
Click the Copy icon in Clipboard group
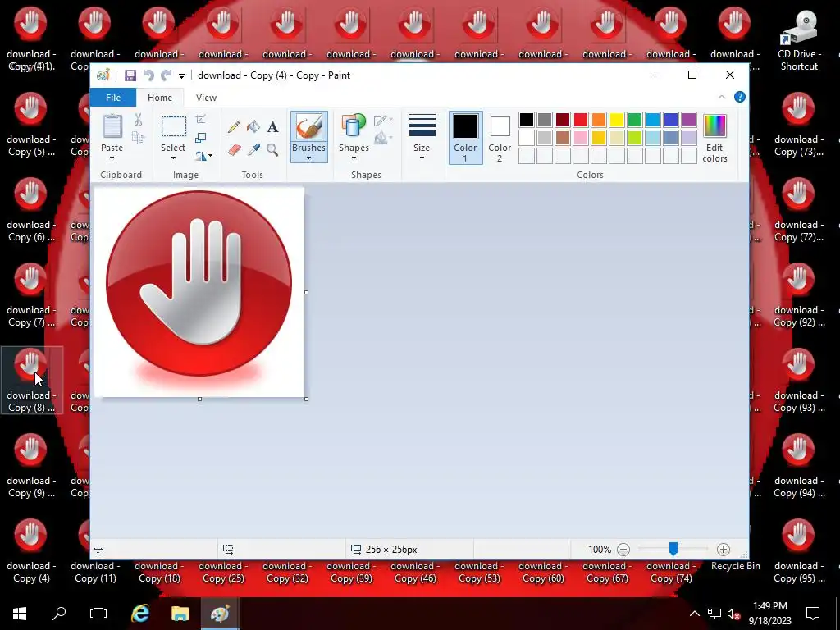click(x=138, y=138)
